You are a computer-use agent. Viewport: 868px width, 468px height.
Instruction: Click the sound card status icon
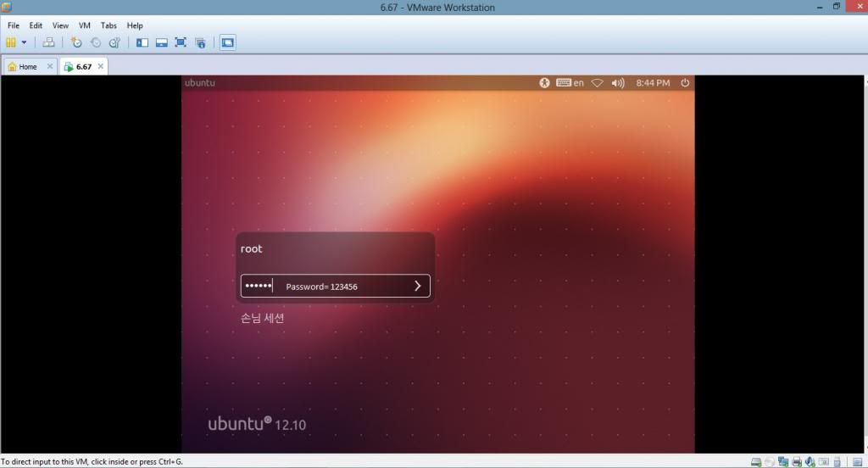tap(810, 462)
